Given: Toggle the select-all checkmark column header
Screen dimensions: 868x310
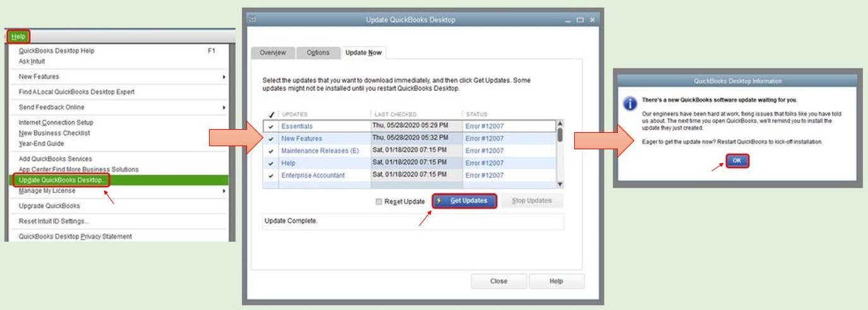Looking at the screenshot, I should (x=271, y=114).
